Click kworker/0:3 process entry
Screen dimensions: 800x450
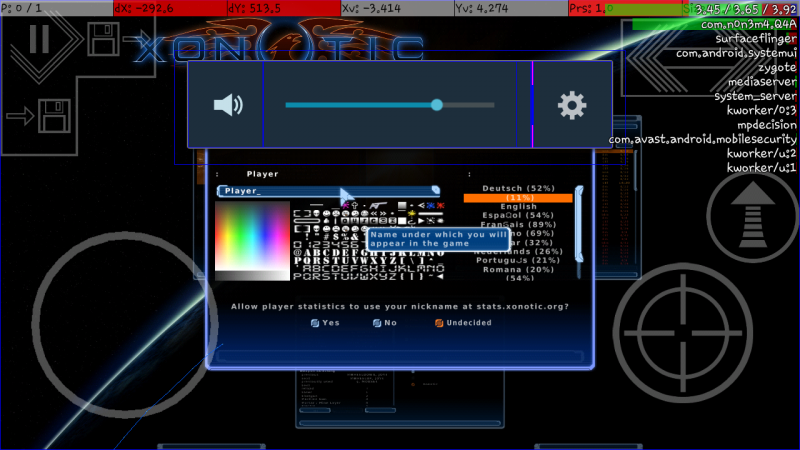(762, 110)
